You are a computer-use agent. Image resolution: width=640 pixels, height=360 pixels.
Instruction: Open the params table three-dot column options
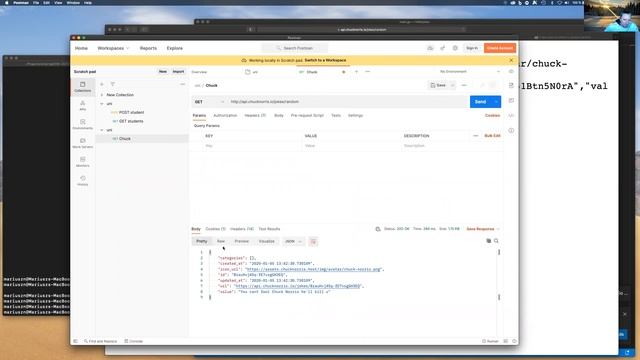pos(476,136)
